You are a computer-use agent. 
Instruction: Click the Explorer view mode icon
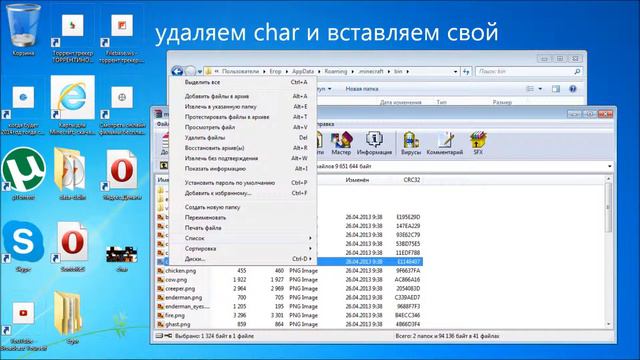(x=530, y=89)
